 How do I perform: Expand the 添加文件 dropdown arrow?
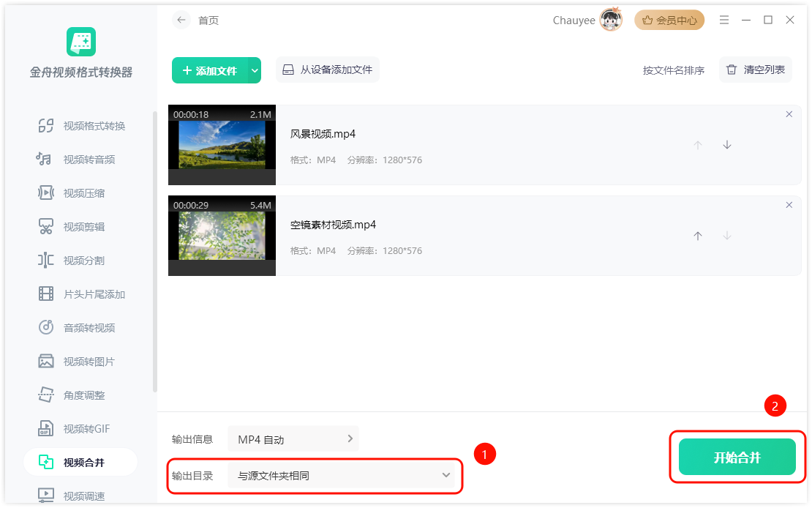(x=255, y=70)
